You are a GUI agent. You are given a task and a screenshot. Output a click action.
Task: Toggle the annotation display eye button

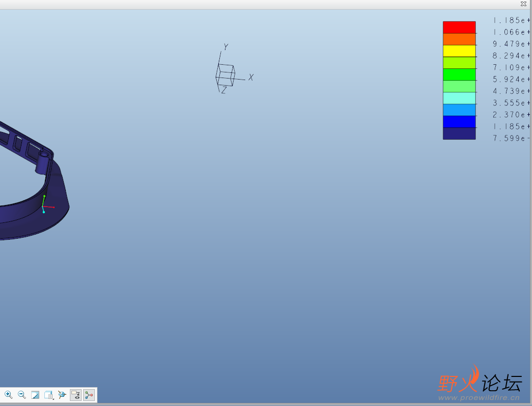75,395
